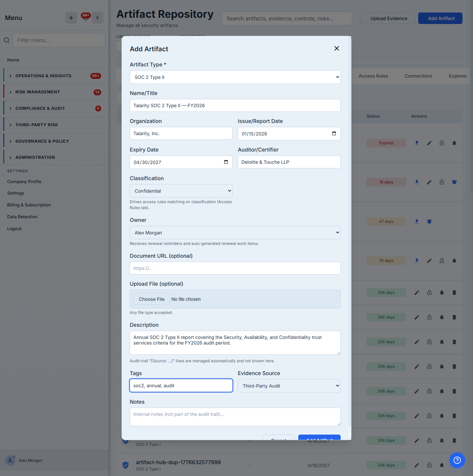This screenshot has width=473, height=476.
Task: Open the help question mark button
Action: [457, 460]
